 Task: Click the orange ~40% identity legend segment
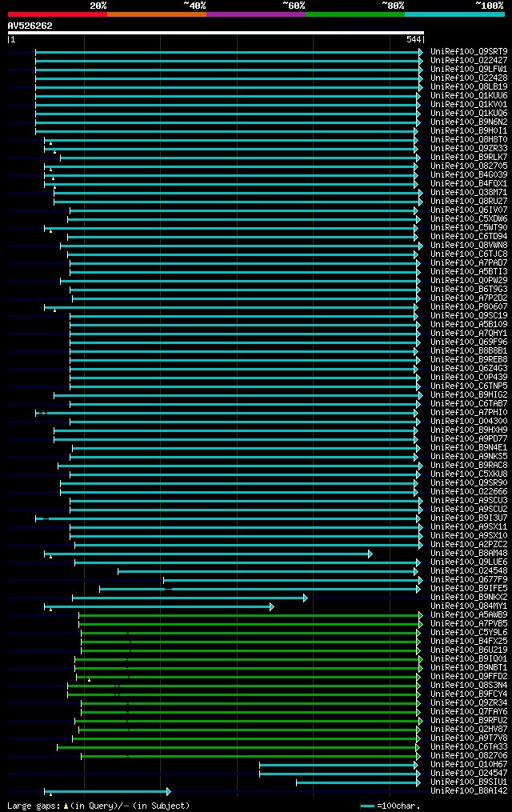(157, 14)
